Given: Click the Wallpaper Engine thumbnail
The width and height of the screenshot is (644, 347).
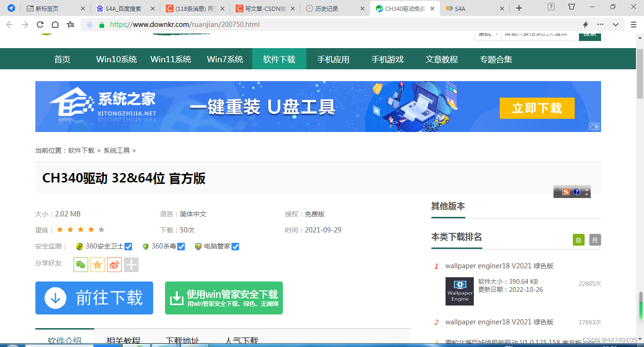Looking at the screenshot, I should [459, 291].
